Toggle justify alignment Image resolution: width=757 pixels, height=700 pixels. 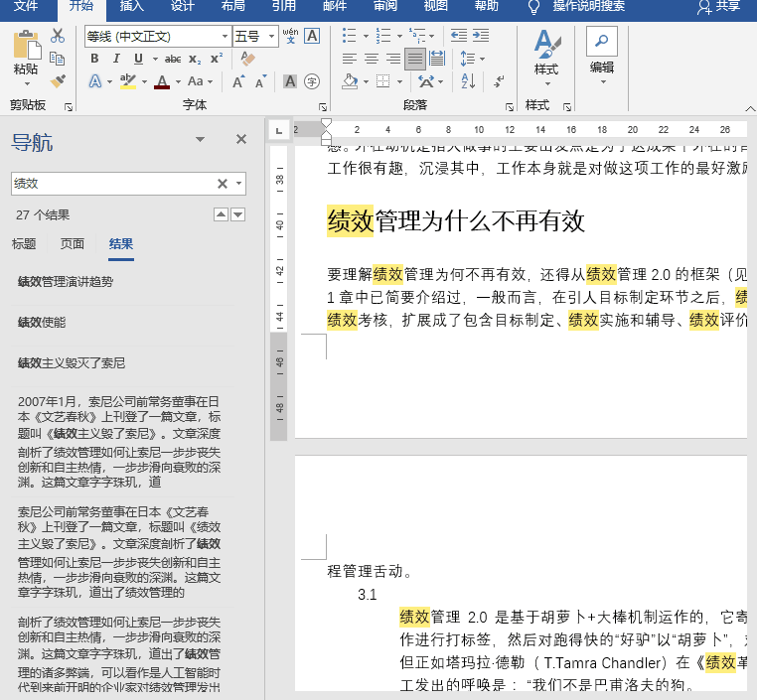415,59
